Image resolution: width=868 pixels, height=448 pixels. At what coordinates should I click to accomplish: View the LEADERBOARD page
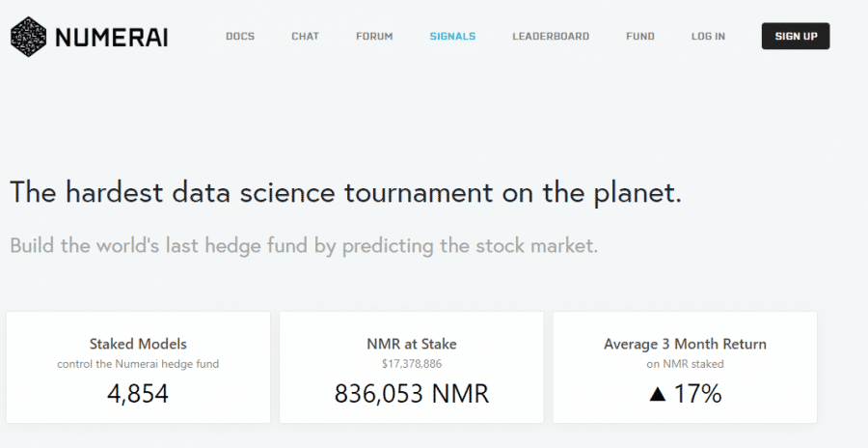click(551, 37)
